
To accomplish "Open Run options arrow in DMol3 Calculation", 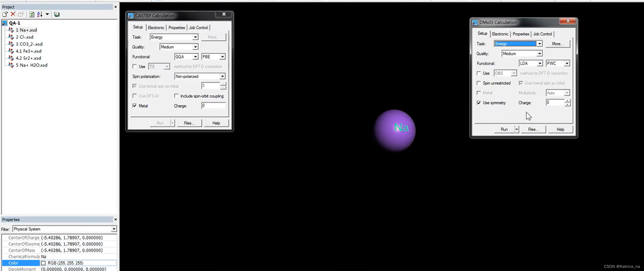I will click(x=517, y=129).
